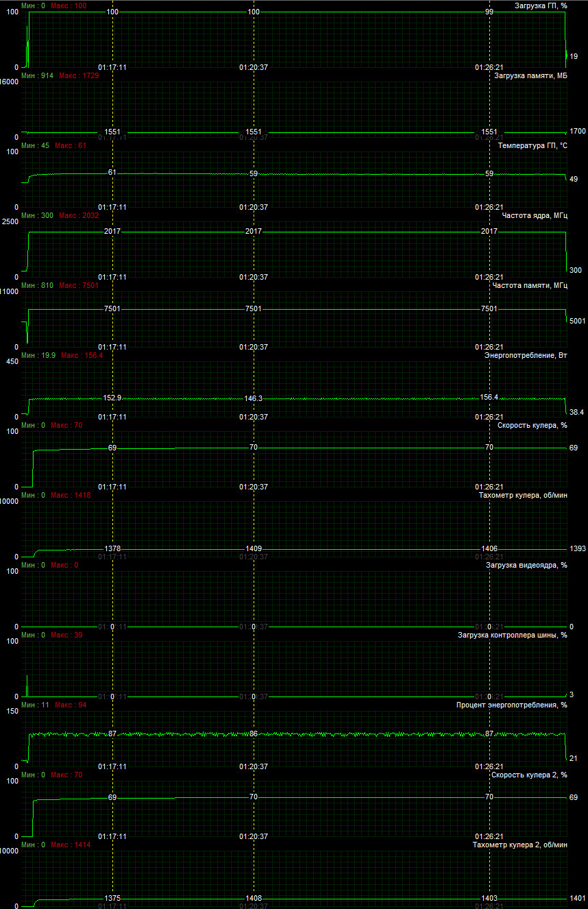Click the 'Макс : 156.4' power label
This screenshot has width=588, height=909.
click(82, 355)
